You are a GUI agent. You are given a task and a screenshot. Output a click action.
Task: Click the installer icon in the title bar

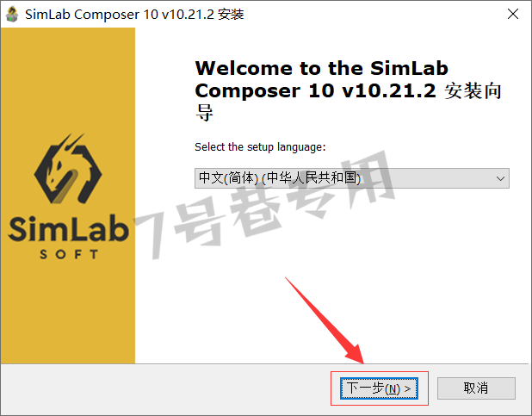[x=12, y=15]
